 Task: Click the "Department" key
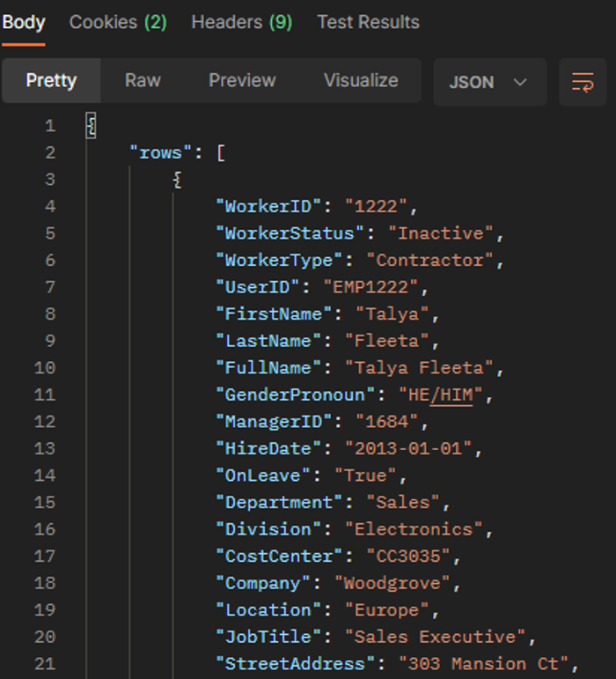pyautogui.click(x=279, y=502)
